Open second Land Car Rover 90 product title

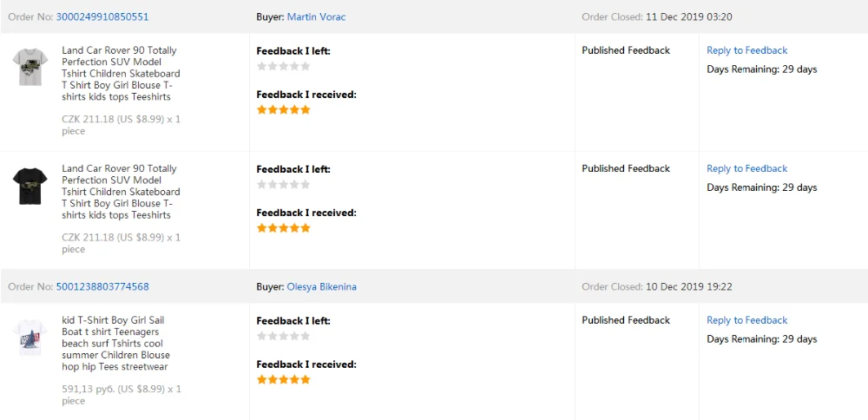[120, 192]
